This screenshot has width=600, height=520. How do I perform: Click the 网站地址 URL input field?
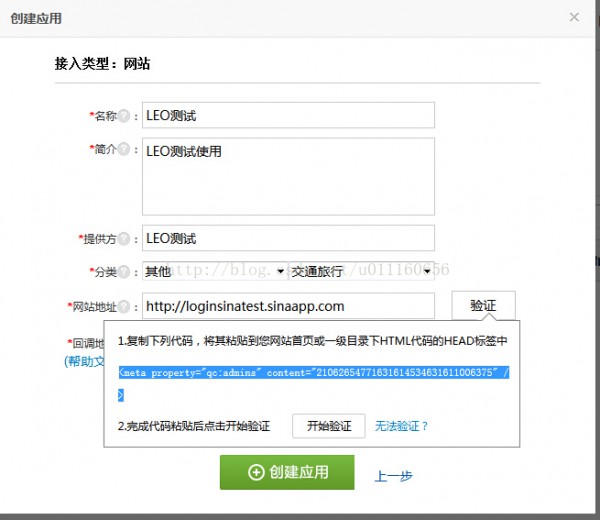[x=288, y=306]
